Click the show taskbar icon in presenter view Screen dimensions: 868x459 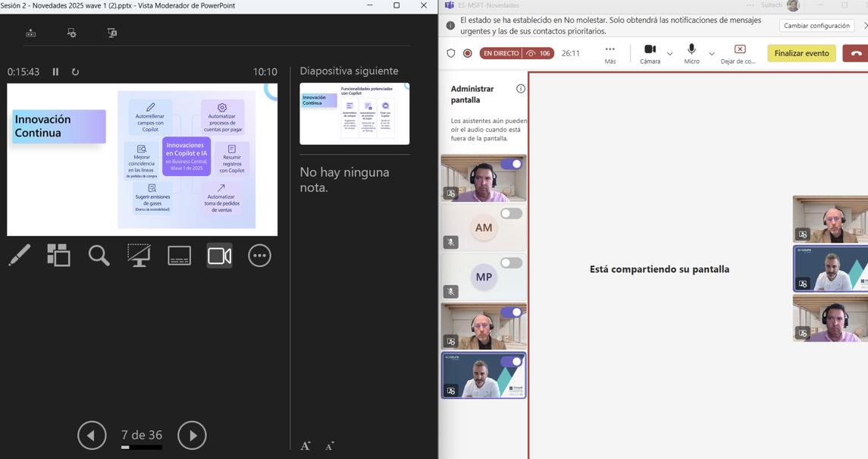click(x=31, y=33)
